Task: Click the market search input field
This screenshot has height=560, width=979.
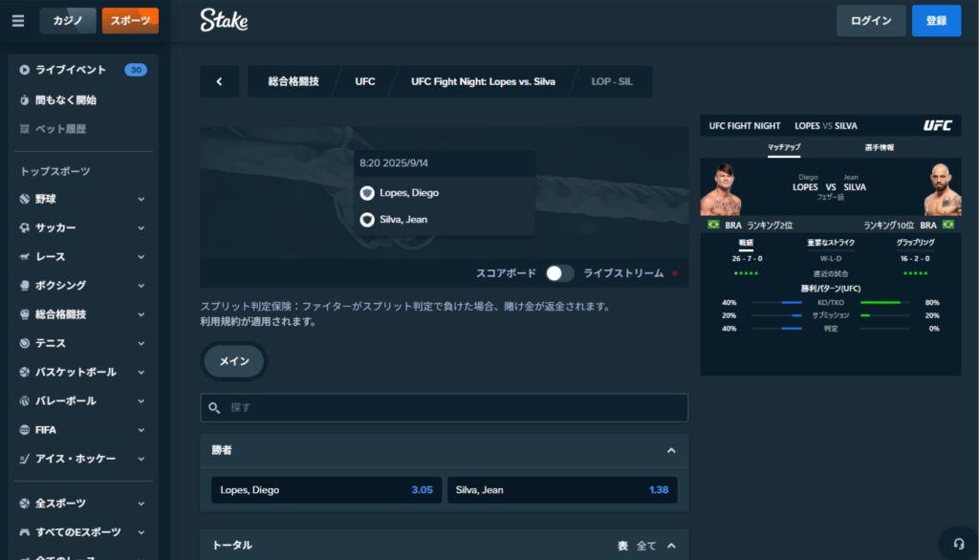Action: tap(444, 408)
